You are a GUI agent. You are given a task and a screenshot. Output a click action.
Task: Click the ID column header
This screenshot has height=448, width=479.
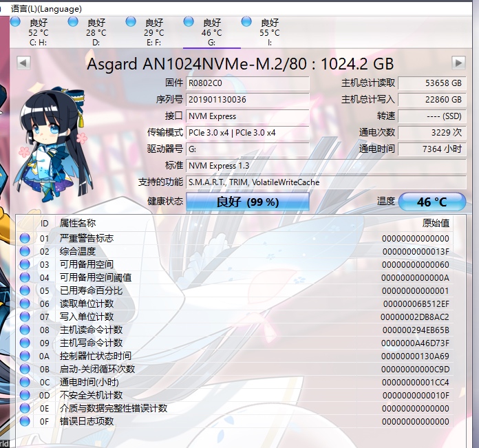click(x=45, y=223)
